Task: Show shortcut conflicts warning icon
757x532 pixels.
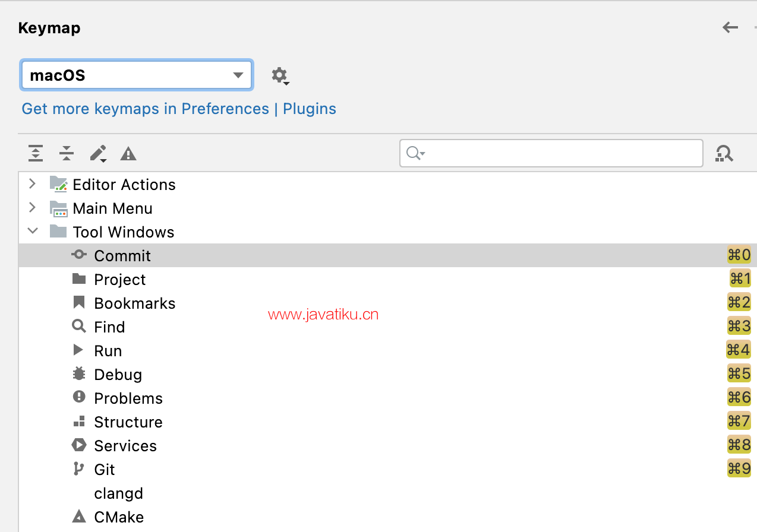Action: pyautogui.click(x=128, y=154)
